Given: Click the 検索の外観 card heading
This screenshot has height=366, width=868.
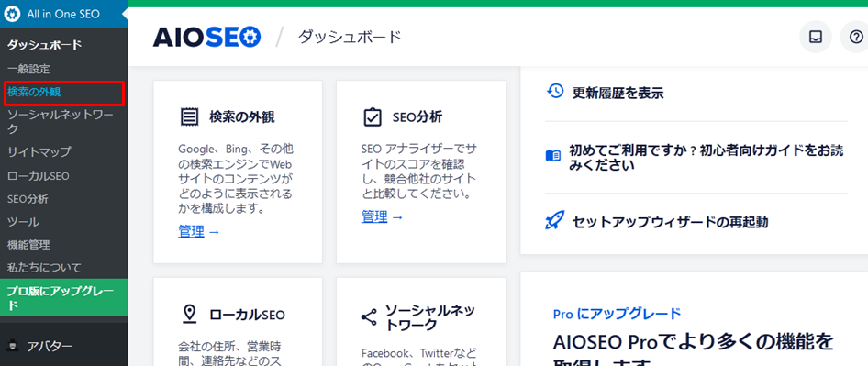Looking at the screenshot, I should coord(242,116).
